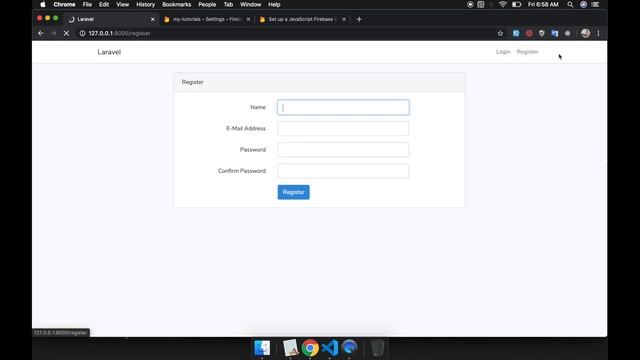Open the Bookmarks menu
640x360 pixels.
coord(177,4)
